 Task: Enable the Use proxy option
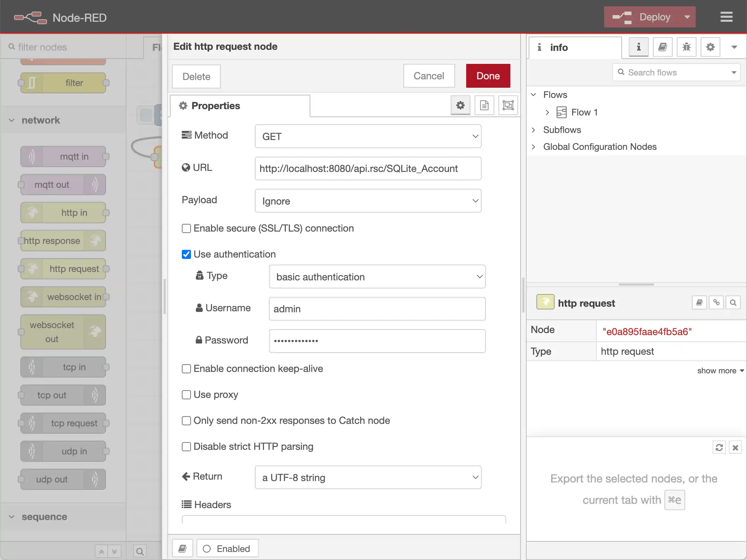point(186,394)
